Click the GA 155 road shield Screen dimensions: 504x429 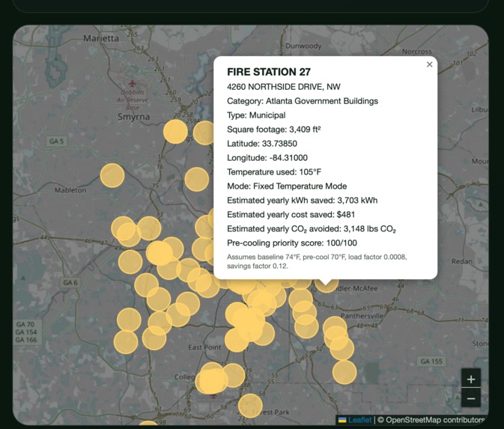coord(431,361)
